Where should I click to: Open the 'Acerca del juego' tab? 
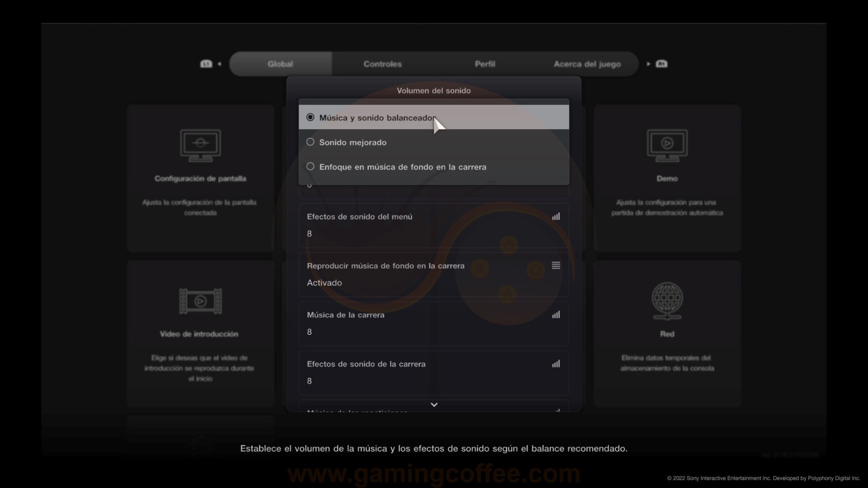click(x=587, y=64)
